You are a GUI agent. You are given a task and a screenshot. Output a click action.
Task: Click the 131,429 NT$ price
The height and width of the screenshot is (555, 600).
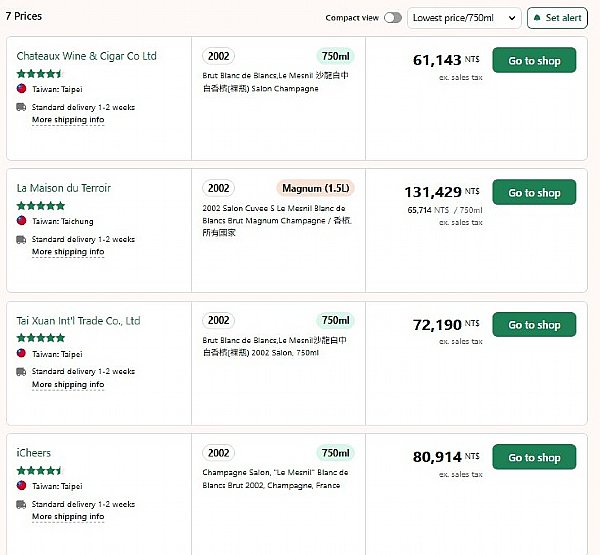pos(442,192)
